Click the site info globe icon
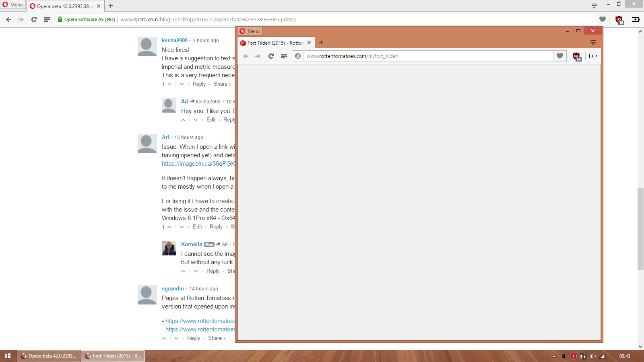The image size is (644, 362). (x=298, y=56)
